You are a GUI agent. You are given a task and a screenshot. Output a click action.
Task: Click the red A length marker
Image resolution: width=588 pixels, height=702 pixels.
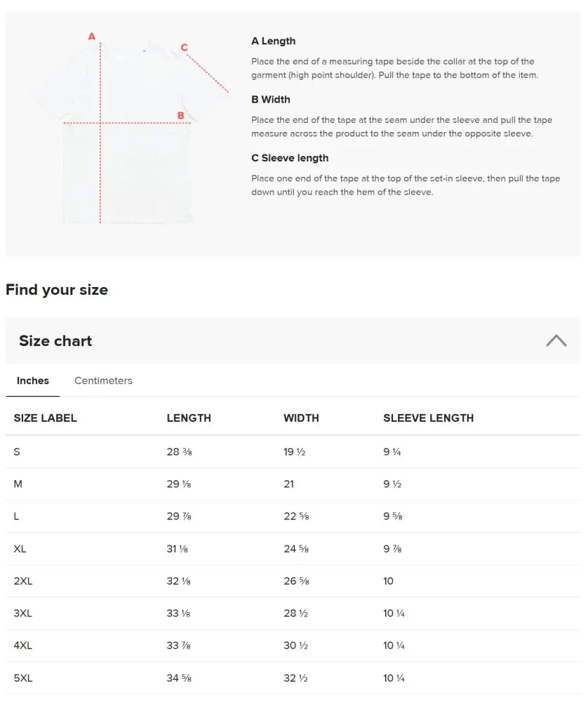(x=92, y=37)
